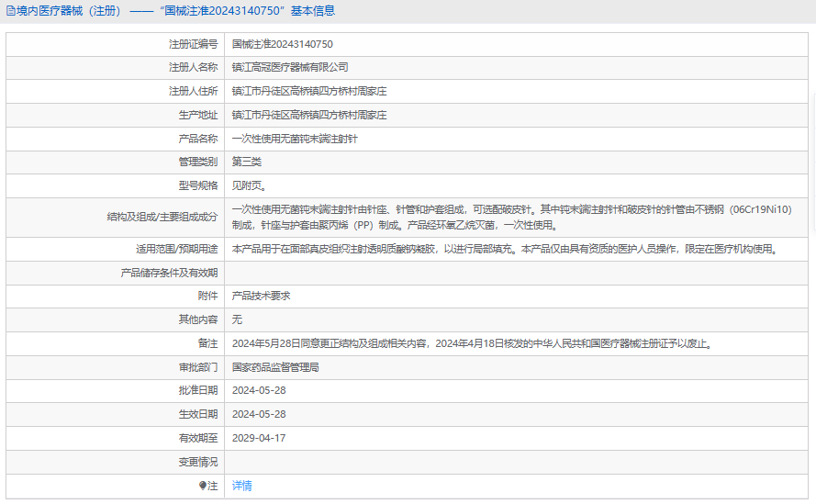Click 国家药品监督管理局 approval department value
The image size is (816, 504).
pyautogui.click(x=275, y=367)
